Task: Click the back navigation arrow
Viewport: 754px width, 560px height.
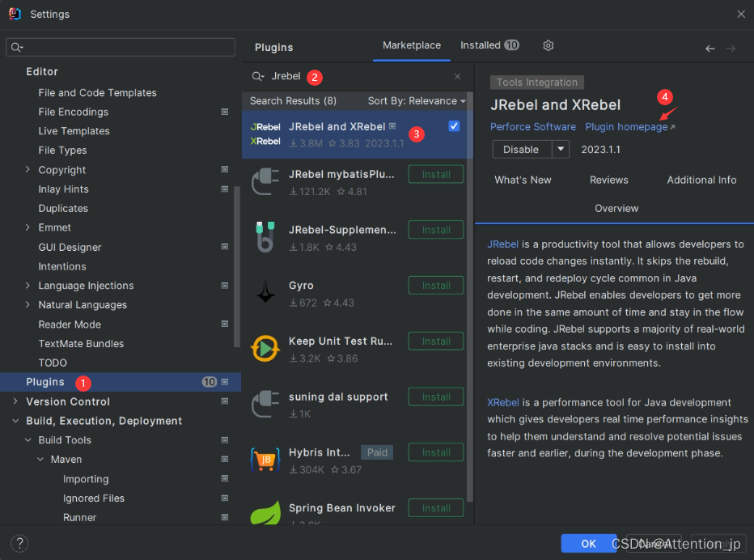Action: coord(710,49)
